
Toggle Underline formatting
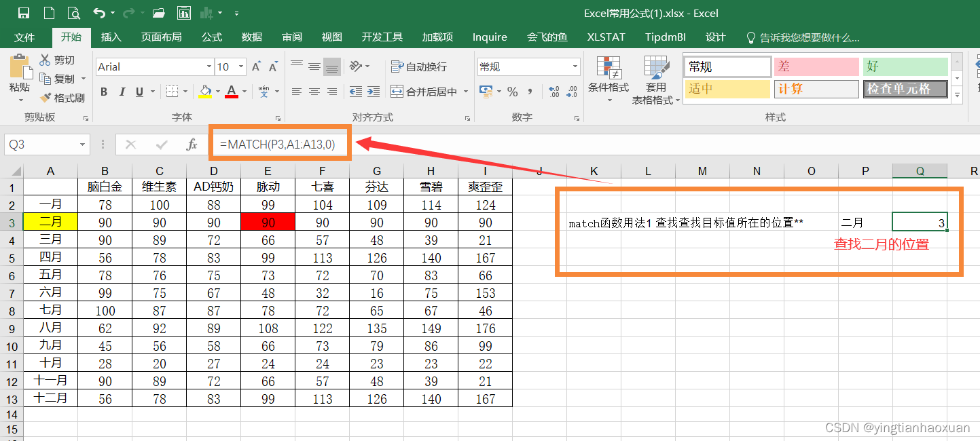click(x=139, y=92)
